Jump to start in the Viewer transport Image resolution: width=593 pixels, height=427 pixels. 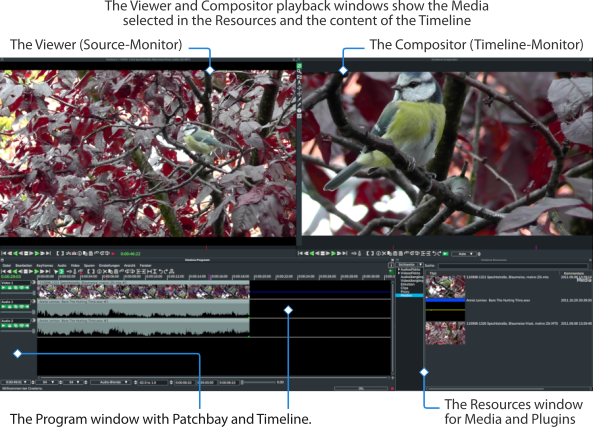pos(4,254)
